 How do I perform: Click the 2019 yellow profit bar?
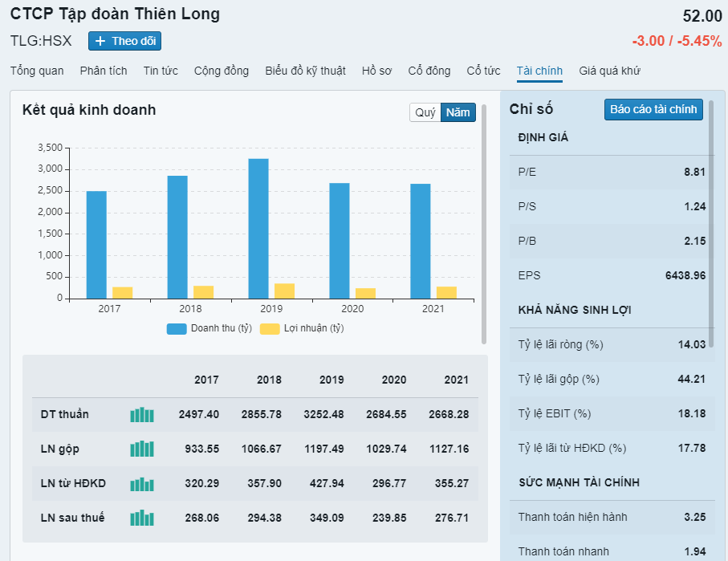pyautogui.click(x=285, y=291)
